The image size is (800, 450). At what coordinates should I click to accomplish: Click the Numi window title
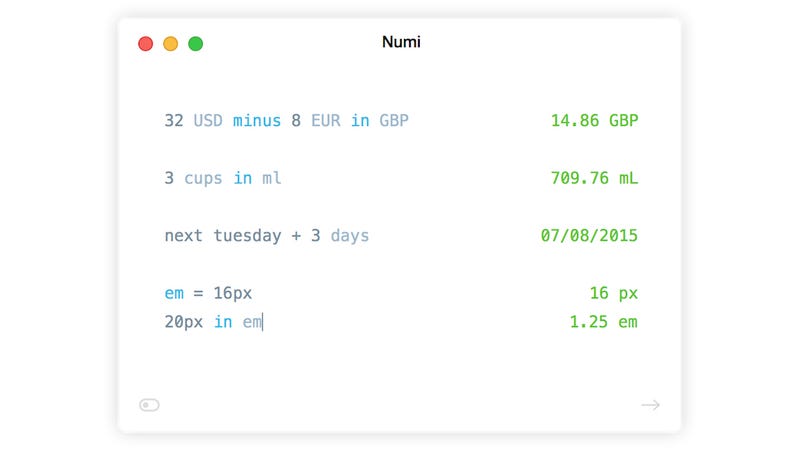(x=401, y=42)
